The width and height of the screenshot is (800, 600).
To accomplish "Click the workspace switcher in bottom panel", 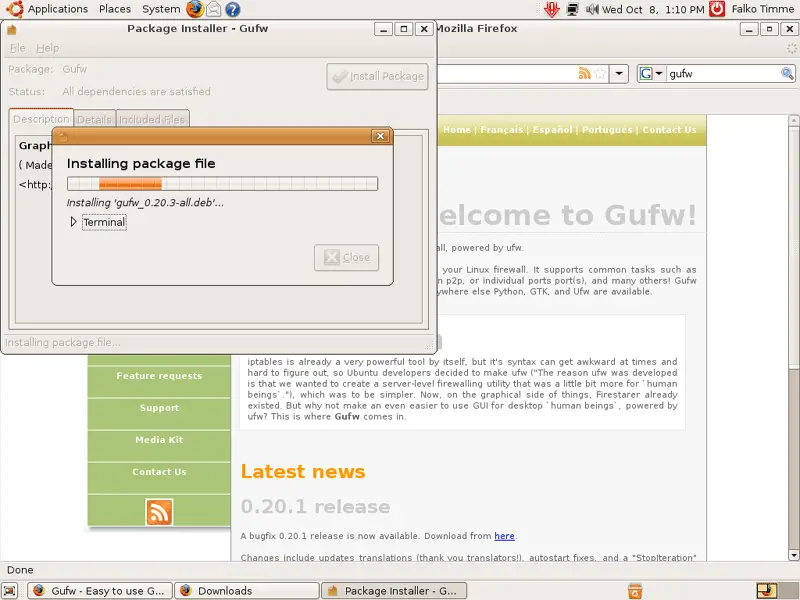I will 776,591.
